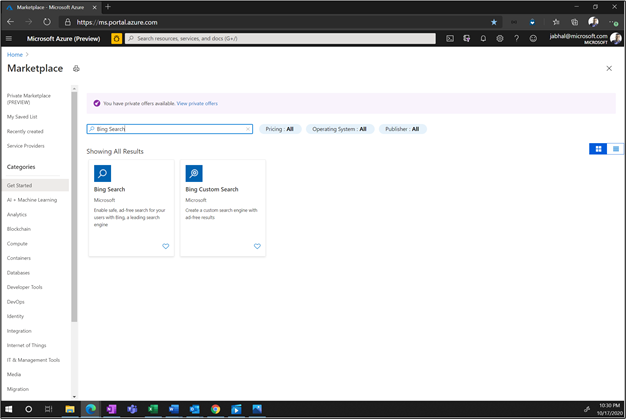This screenshot has width=626, height=419.
Task: Open Service Providers
Action: click(x=26, y=146)
